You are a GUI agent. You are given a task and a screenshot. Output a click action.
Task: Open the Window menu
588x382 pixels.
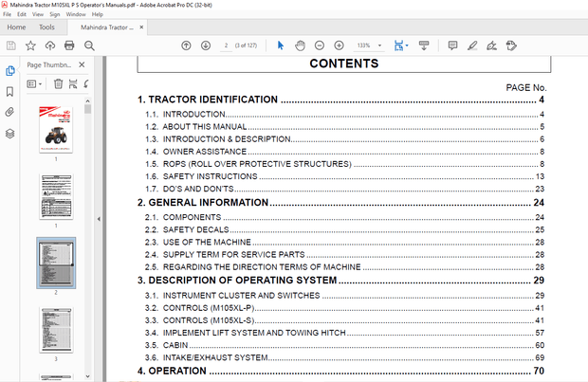click(76, 14)
